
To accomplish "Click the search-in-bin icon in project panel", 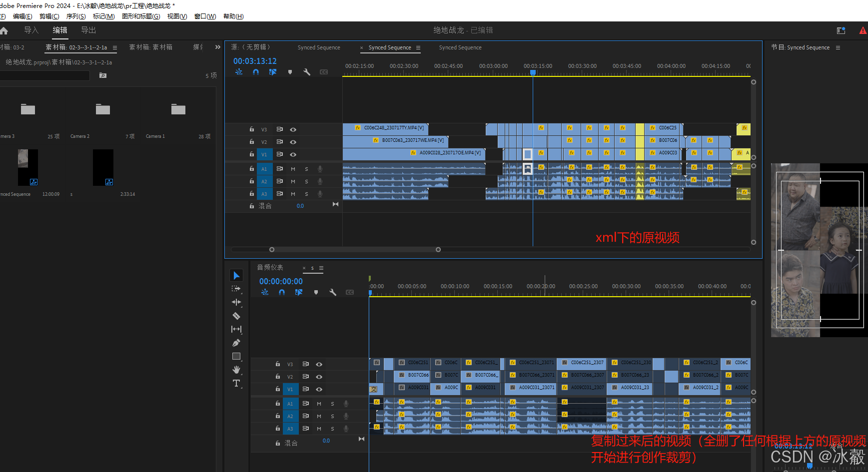I will pos(103,75).
